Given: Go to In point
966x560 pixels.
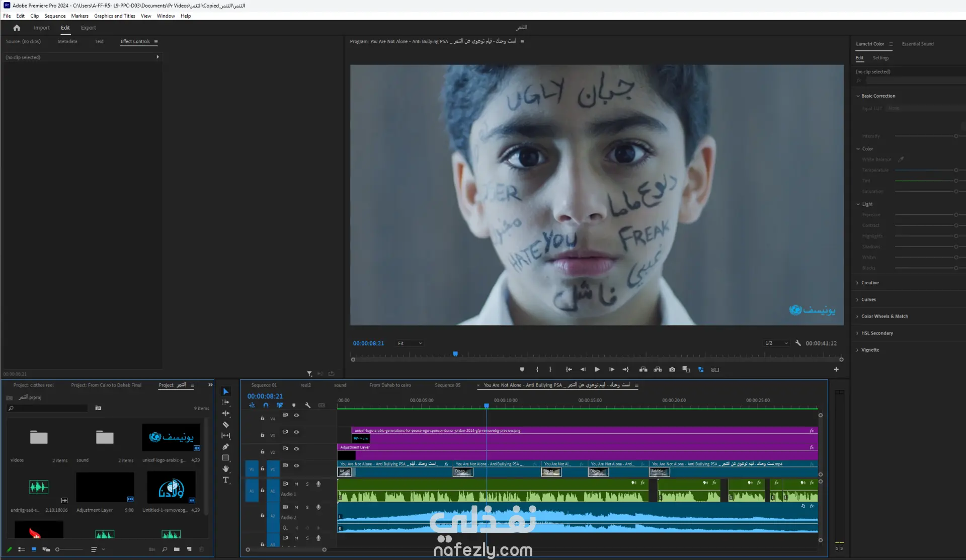Looking at the screenshot, I should [x=569, y=369].
